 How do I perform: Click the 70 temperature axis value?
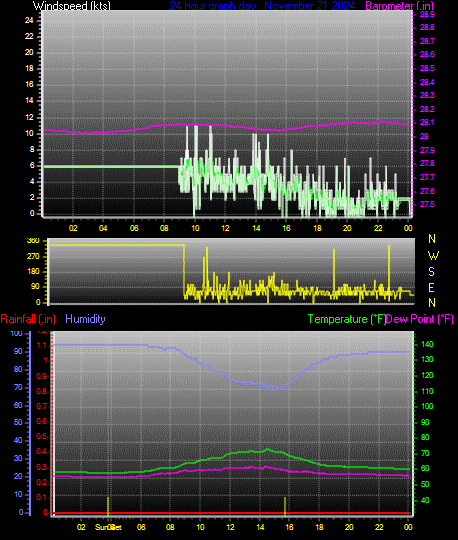tap(425, 453)
